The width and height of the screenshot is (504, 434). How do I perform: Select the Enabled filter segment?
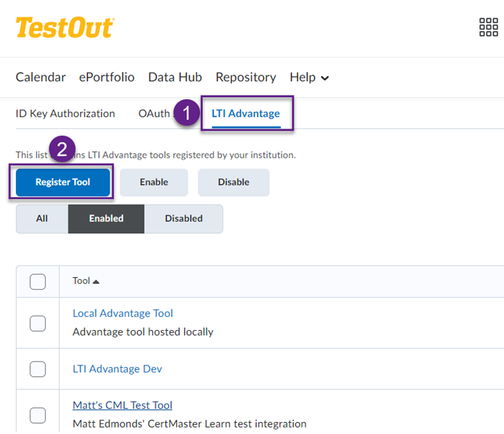tap(106, 218)
